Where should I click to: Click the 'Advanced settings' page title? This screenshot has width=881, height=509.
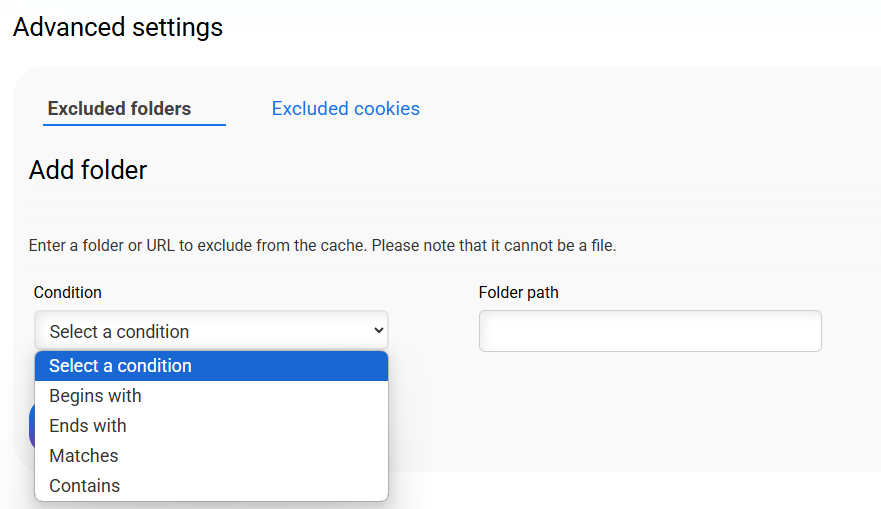click(118, 27)
